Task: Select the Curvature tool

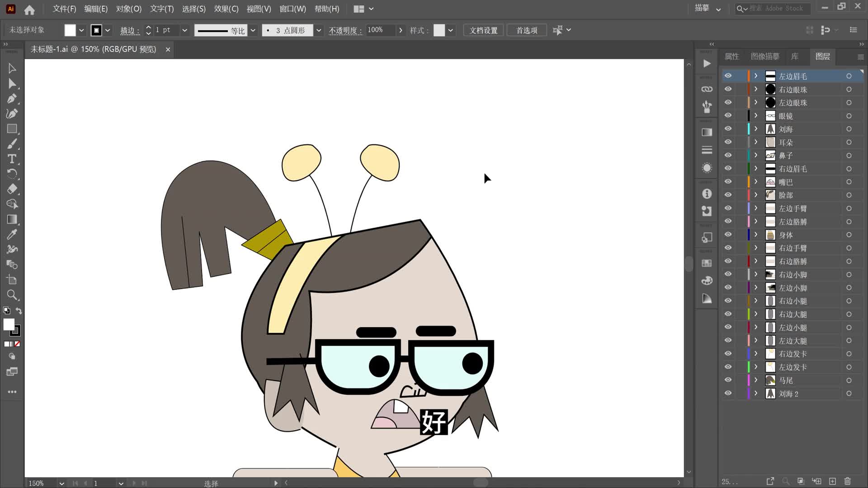Action: tap(12, 113)
